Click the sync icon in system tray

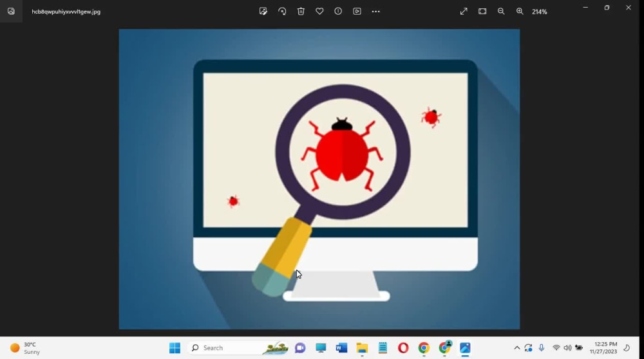[528, 348]
